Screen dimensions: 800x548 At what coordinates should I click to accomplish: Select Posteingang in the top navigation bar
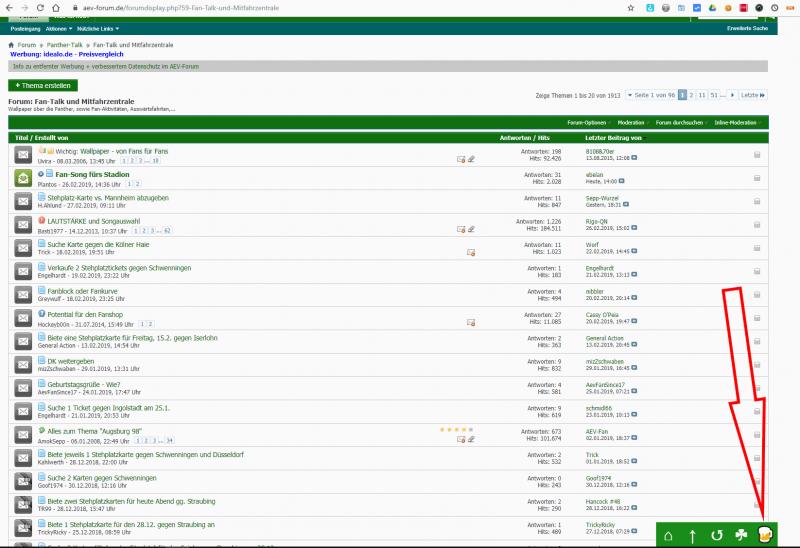click(25, 28)
